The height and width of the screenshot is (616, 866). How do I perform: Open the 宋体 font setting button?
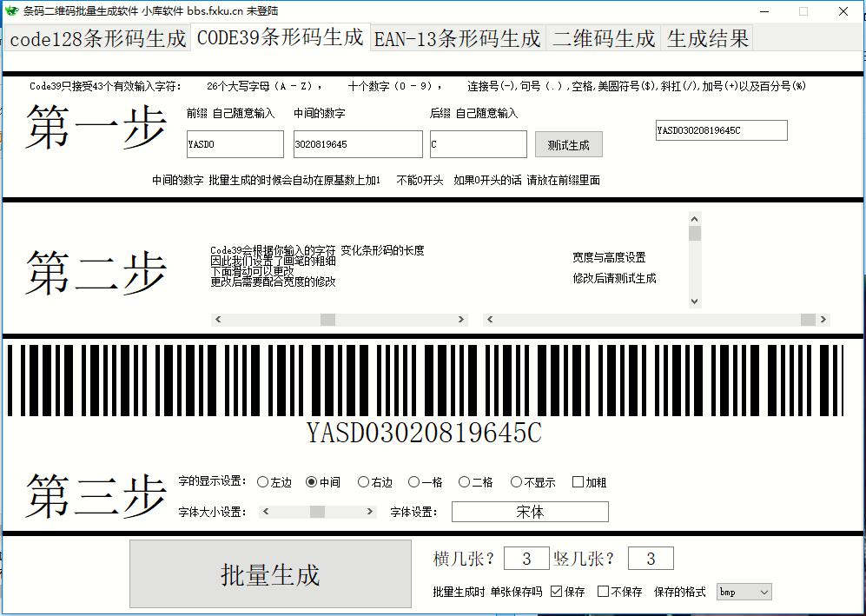[530, 512]
